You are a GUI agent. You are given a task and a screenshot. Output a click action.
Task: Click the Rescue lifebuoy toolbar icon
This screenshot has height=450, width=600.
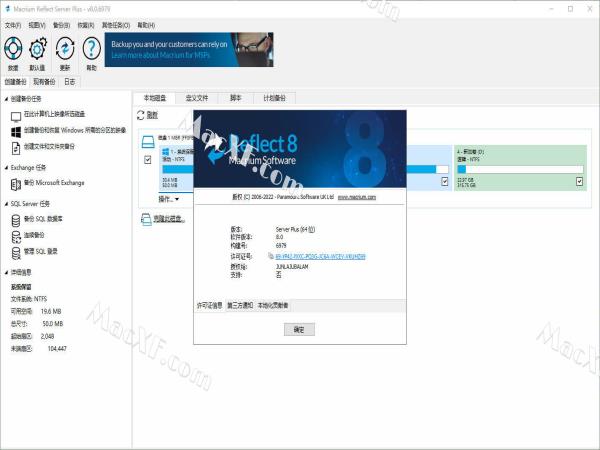(13, 49)
